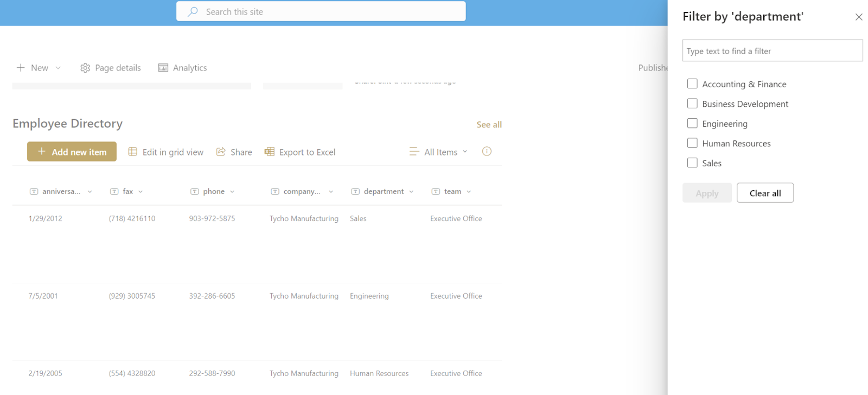Viewport: 868px width, 395px height.
Task: Open the phone column menu
Action: click(x=232, y=191)
